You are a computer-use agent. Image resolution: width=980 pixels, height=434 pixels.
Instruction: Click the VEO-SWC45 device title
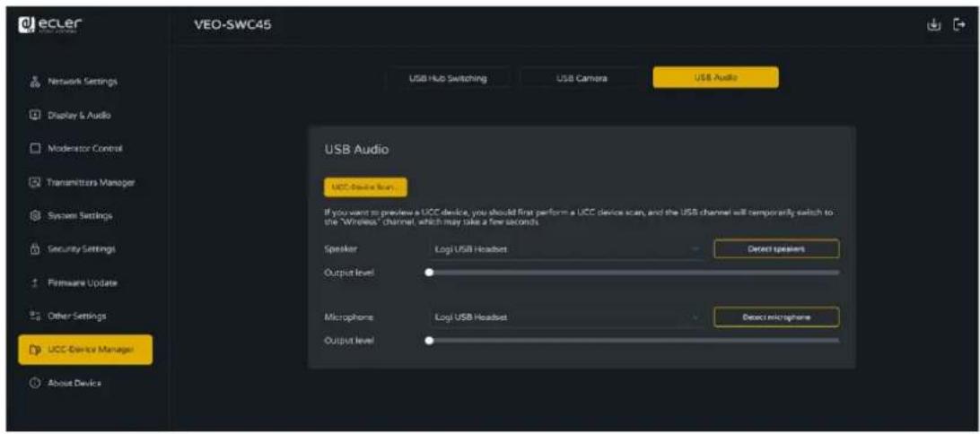coord(234,25)
